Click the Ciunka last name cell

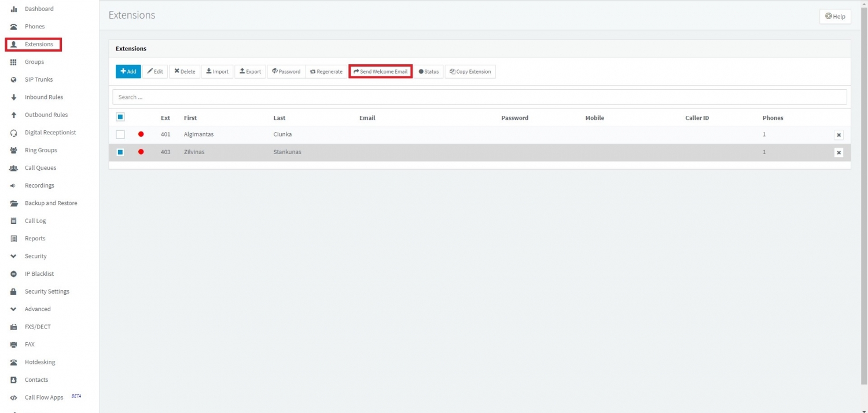[282, 134]
